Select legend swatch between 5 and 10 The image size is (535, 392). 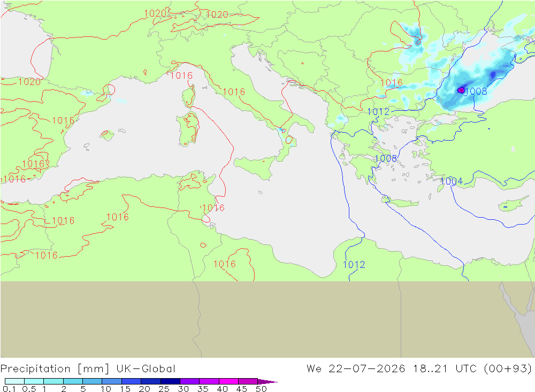click(x=93, y=381)
